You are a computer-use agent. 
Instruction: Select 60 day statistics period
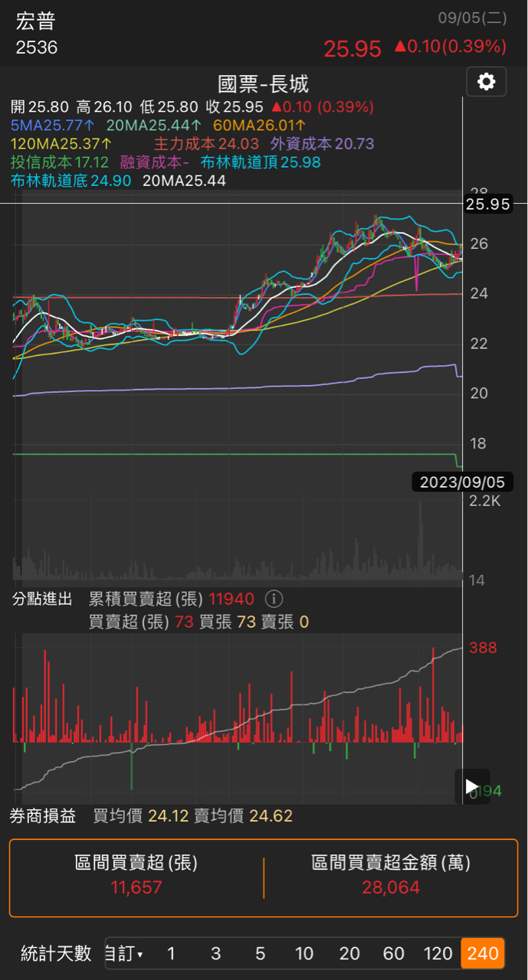pos(394,954)
